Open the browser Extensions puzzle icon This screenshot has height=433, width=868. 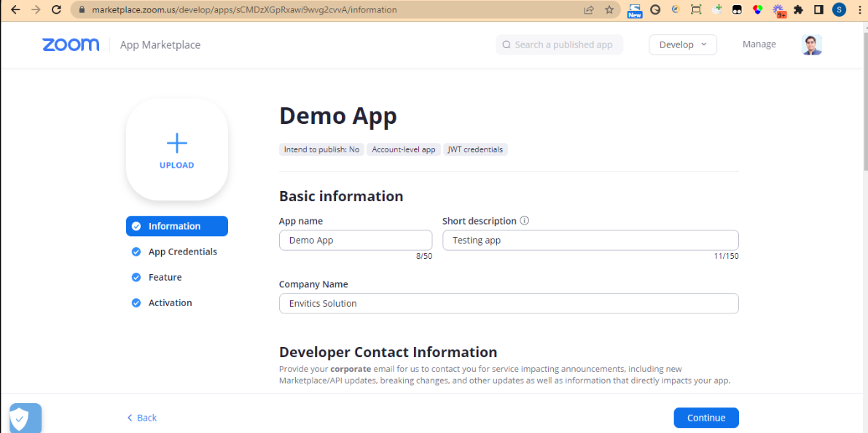point(799,10)
